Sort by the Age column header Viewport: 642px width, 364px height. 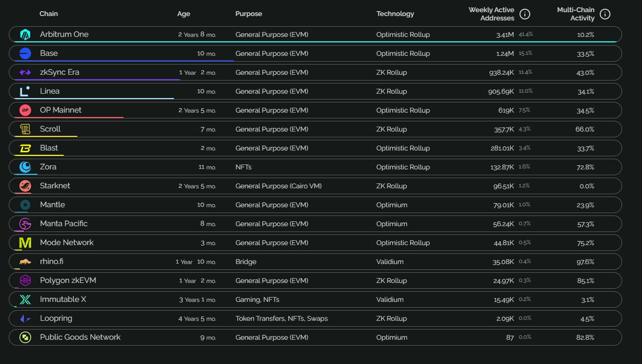point(184,14)
